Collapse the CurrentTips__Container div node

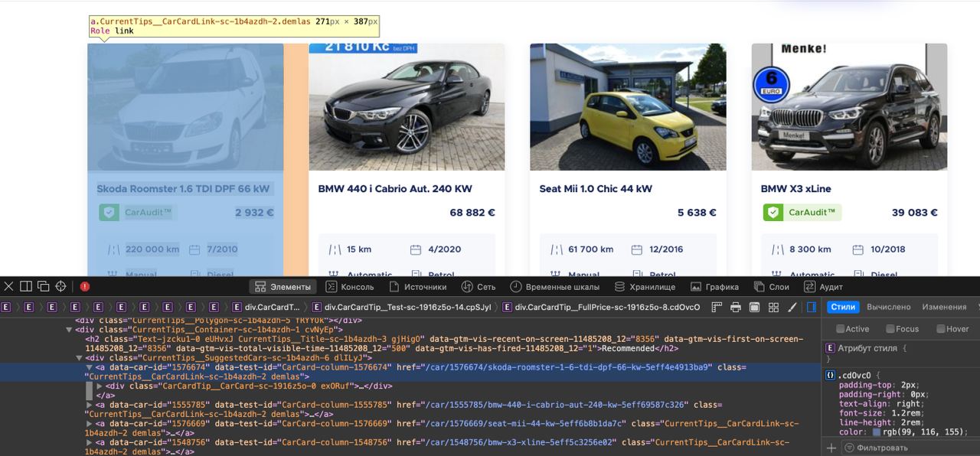click(x=70, y=330)
